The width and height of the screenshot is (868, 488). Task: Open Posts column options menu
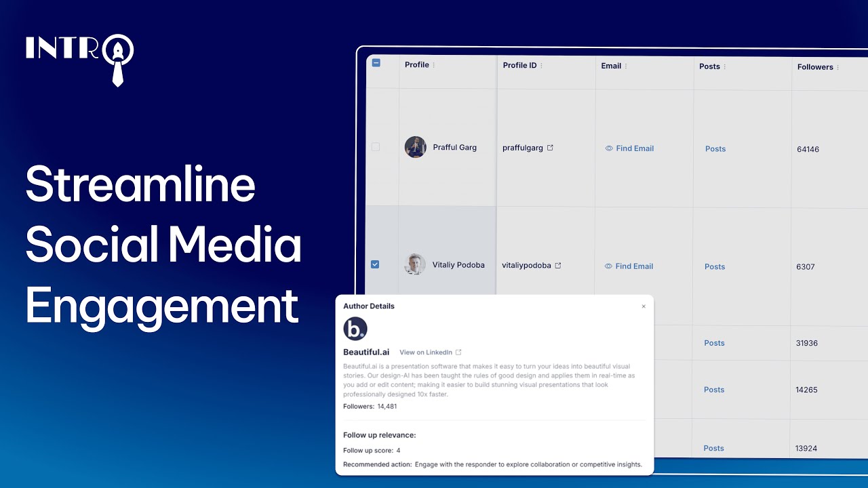point(725,67)
